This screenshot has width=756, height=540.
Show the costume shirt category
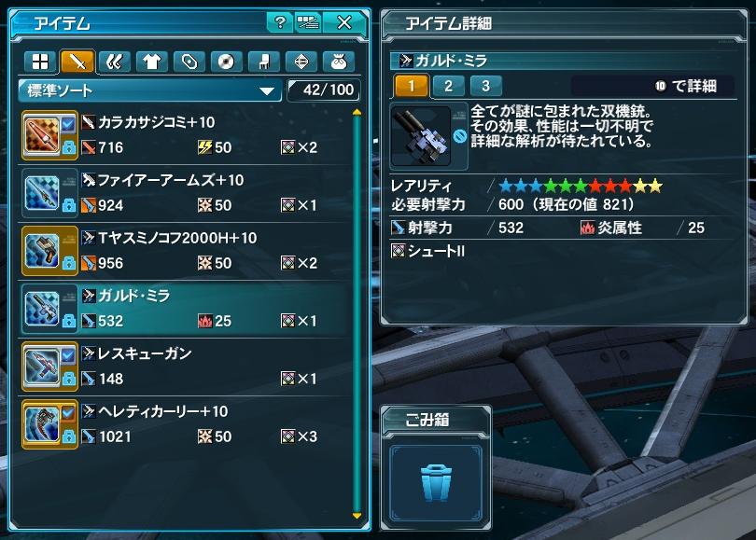point(152,62)
